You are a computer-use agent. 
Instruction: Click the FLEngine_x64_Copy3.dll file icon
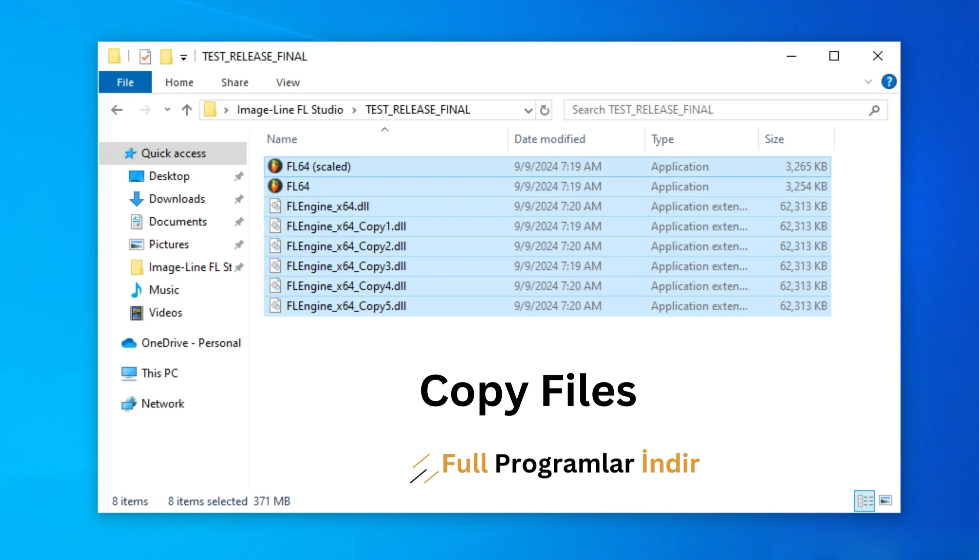[275, 266]
